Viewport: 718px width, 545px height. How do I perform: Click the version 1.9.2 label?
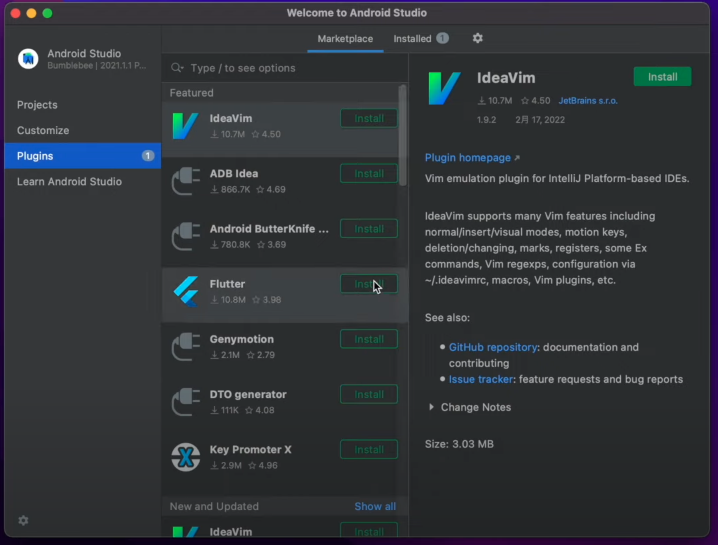486,120
